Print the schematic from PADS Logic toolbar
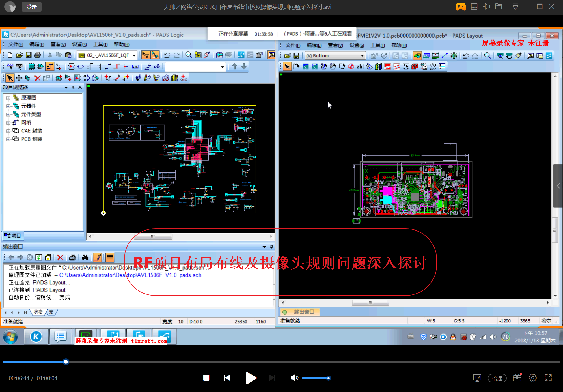This screenshot has width=563, height=392. 38,55
